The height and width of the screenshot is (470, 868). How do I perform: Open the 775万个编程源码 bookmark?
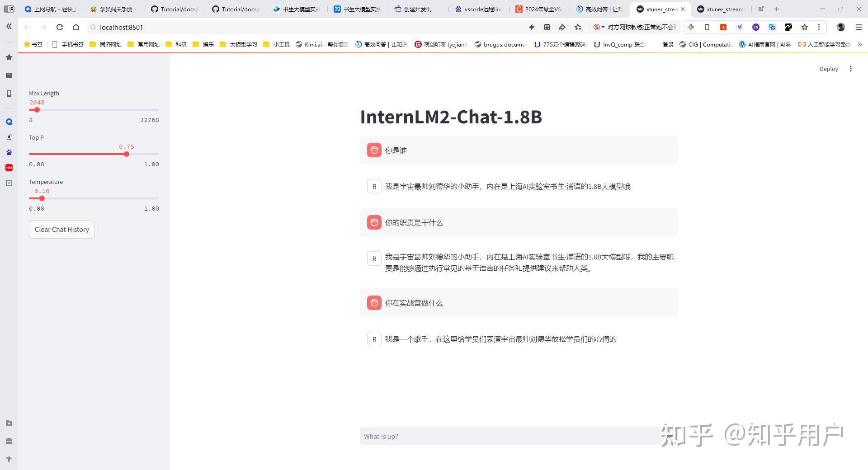point(560,44)
